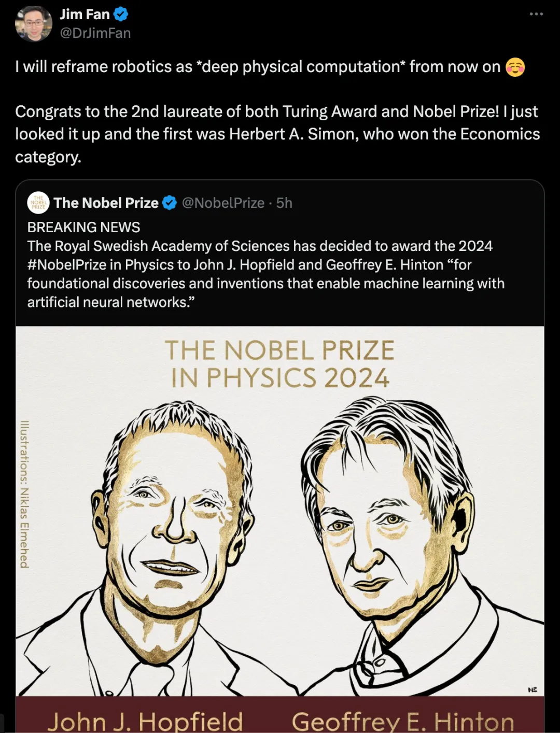Click Jim Fan's blue verified badge
This screenshot has width=560, height=733.
(x=121, y=15)
